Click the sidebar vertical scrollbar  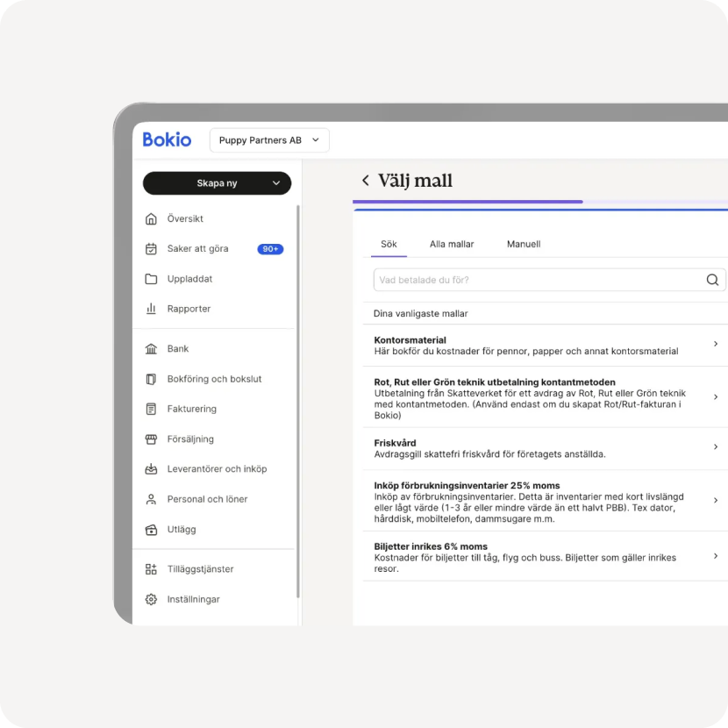pyautogui.click(x=298, y=395)
